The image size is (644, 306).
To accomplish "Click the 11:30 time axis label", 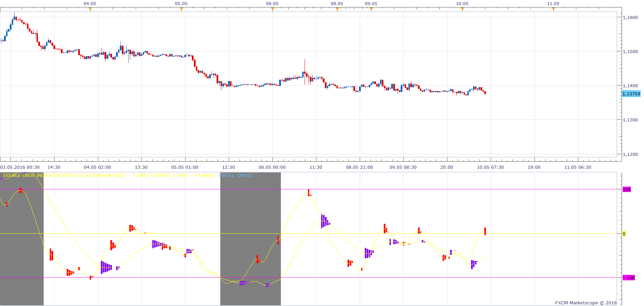I will click(x=316, y=167).
